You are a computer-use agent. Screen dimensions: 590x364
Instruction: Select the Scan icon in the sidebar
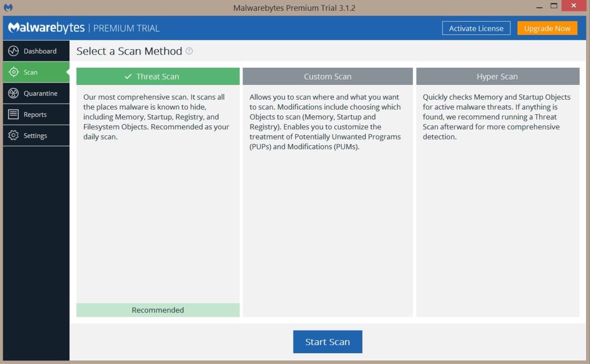pyautogui.click(x=14, y=72)
